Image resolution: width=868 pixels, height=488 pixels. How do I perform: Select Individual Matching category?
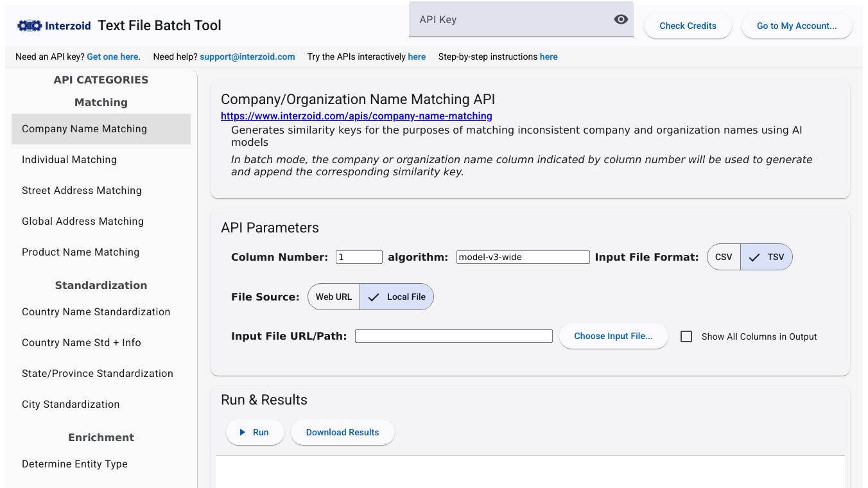click(x=69, y=160)
